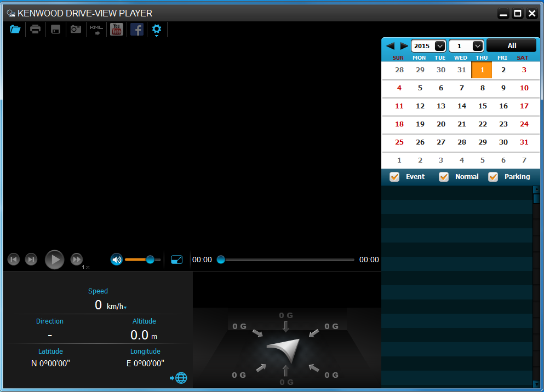This screenshot has width=544, height=392.
Task: Maximize the Kenwood player window
Action: point(517,13)
